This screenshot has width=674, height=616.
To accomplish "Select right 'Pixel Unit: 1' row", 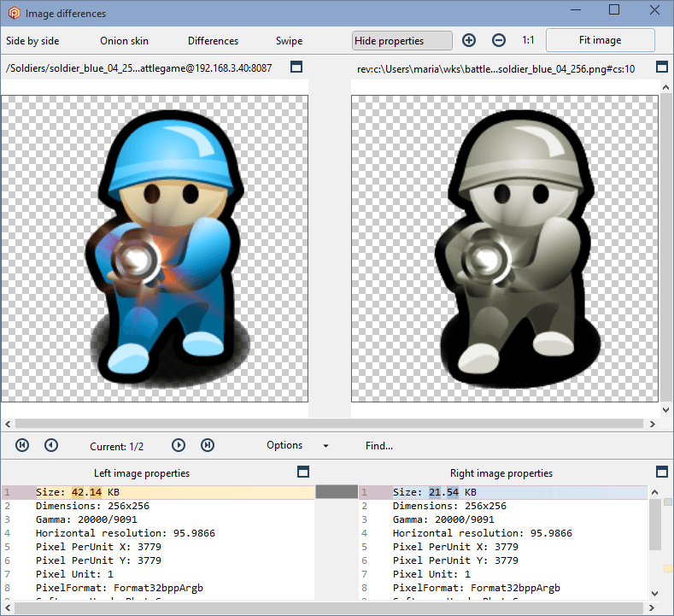I will click(503, 574).
